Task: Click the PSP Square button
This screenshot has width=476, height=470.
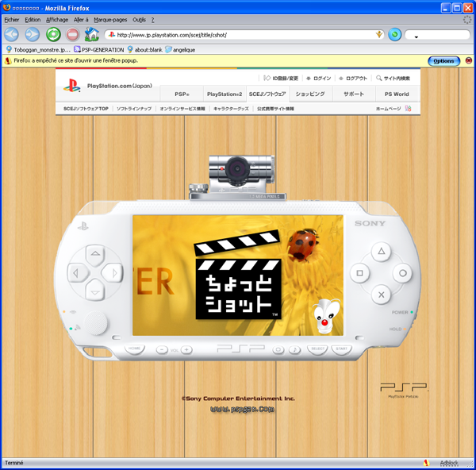Action: click(359, 273)
